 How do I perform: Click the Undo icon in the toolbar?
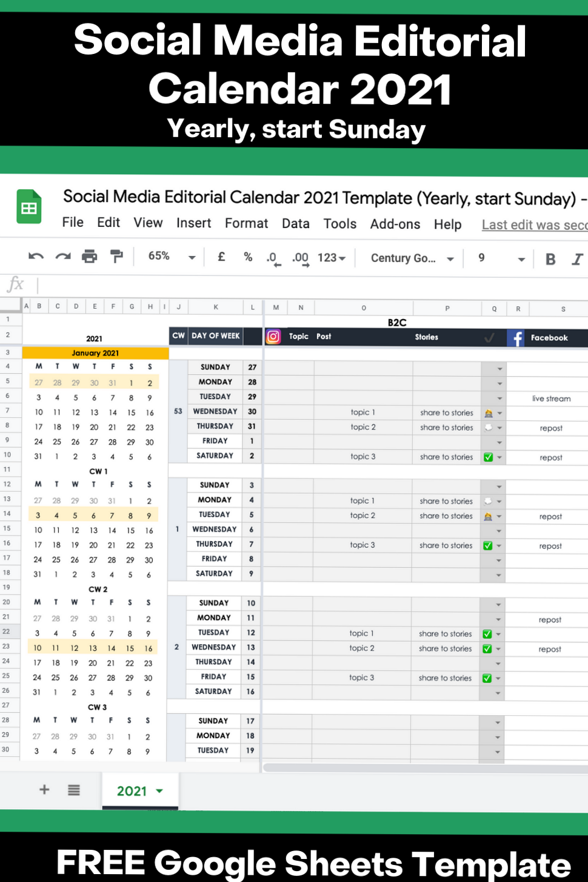click(35, 257)
